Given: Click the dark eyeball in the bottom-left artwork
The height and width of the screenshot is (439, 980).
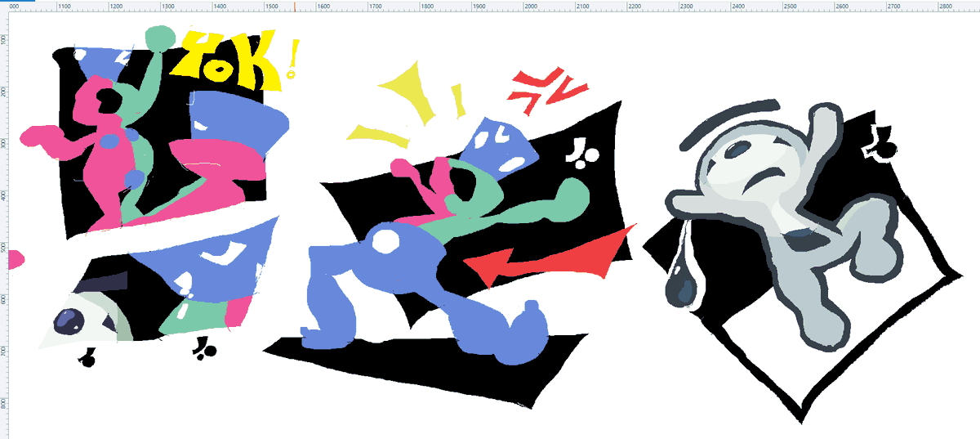Looking at the screenshot, I should tap(69, 320).
